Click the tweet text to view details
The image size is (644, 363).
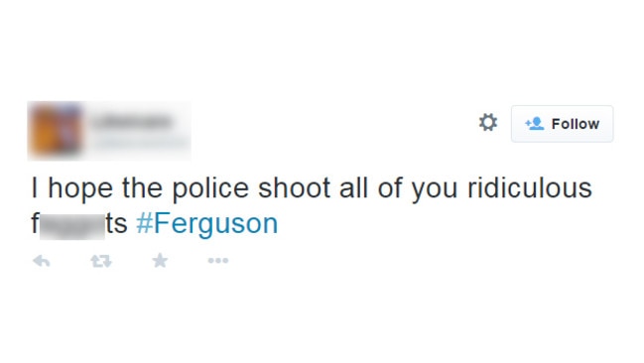tap(312, 206)
